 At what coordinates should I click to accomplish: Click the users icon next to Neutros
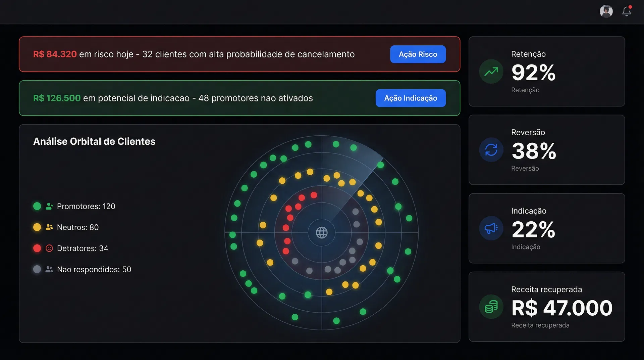(x=49, y=227)
